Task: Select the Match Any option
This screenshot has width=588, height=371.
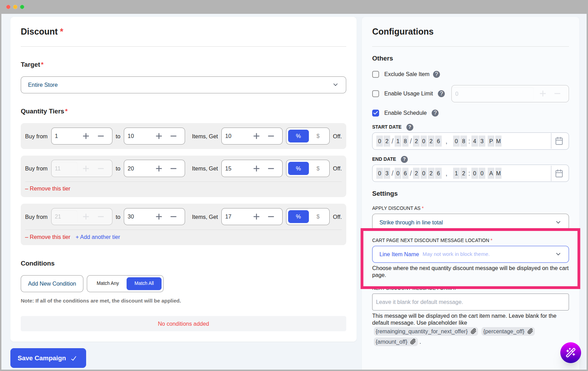Action: 108,284
